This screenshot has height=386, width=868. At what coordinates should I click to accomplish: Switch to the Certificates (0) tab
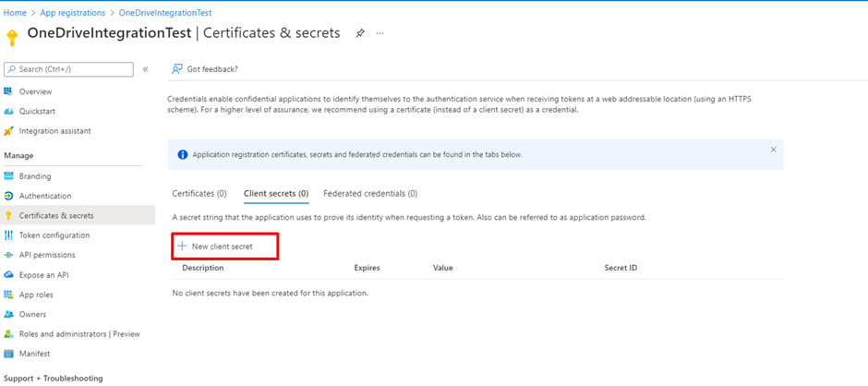pos(199,194)
